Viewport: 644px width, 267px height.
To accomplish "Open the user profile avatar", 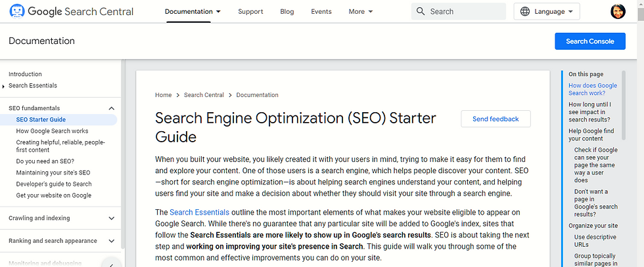I will pos(618,11).
